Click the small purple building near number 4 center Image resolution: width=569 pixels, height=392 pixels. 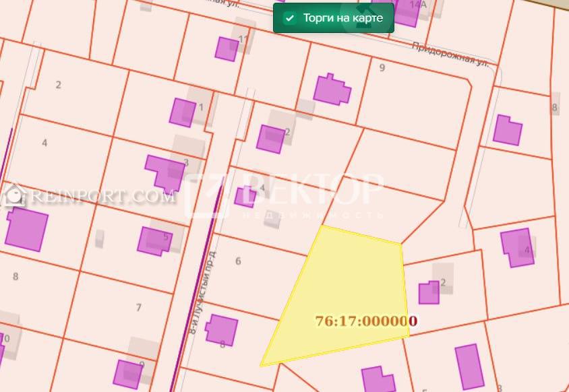(244, 197)
